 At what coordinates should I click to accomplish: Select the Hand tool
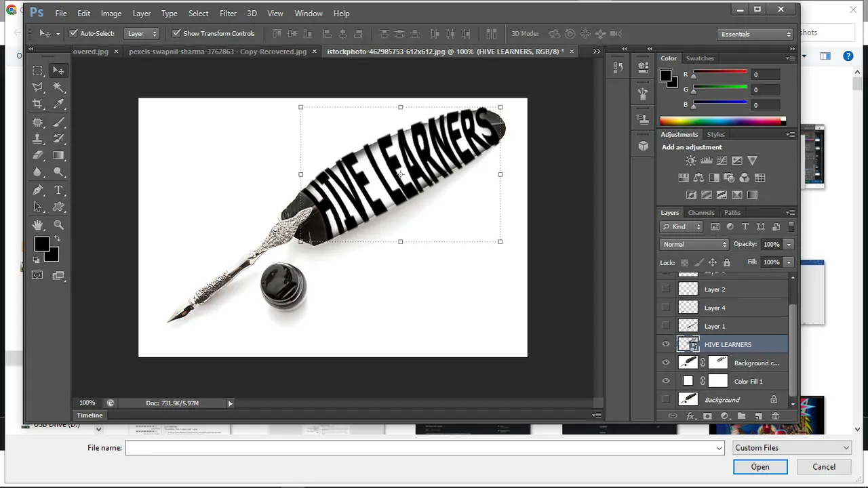tap(38, 225)
